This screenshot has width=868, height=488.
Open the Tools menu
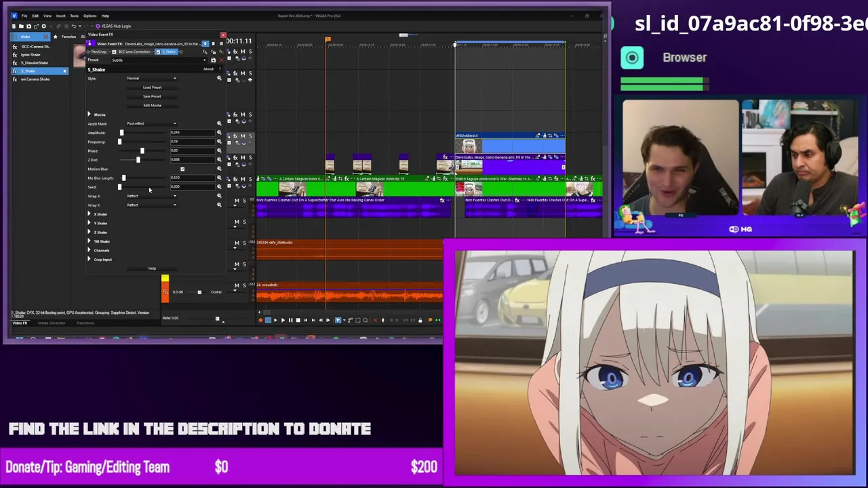tap(74, 16)
